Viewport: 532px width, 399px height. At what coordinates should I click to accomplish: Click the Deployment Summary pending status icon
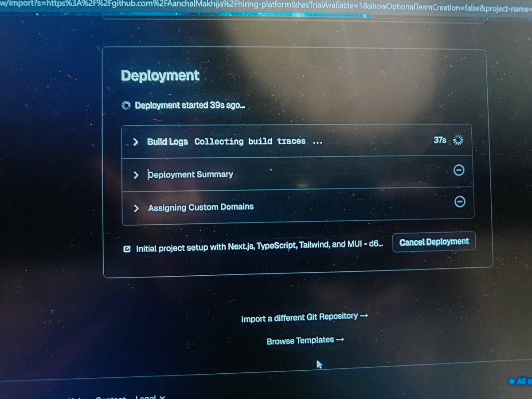coord(459,170)
